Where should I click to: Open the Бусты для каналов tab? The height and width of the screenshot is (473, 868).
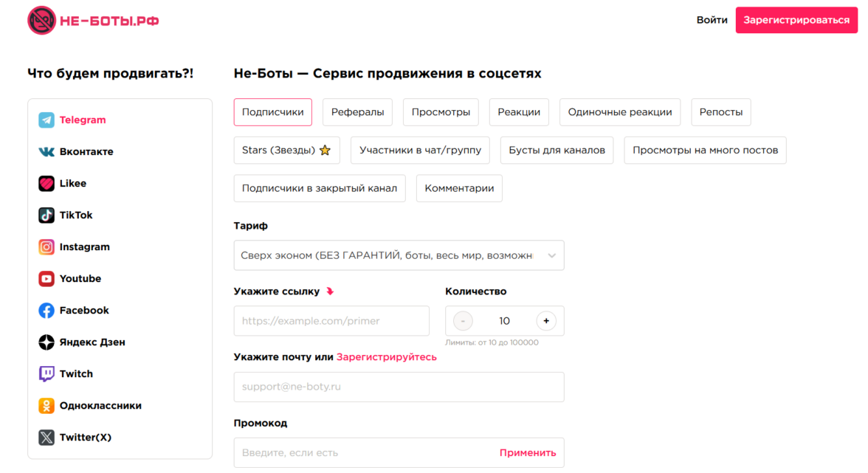coord(557,151)
